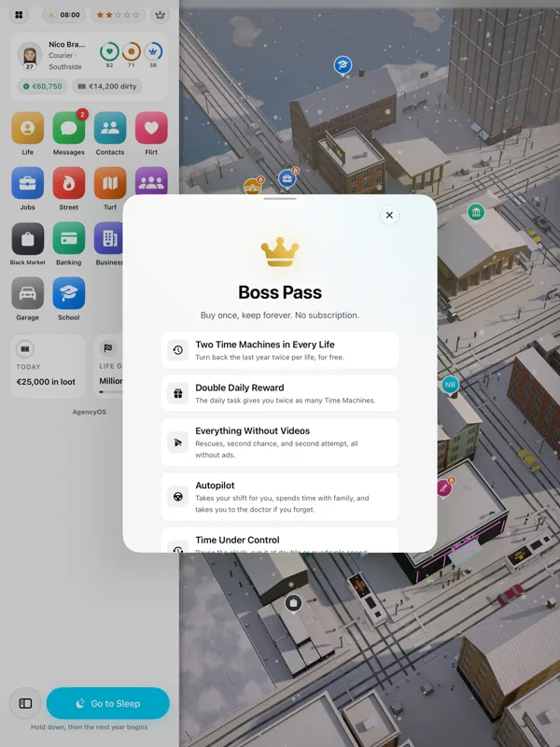Click the star rating indicator
The image size is (560, 747).
click(x=119, y=15)
